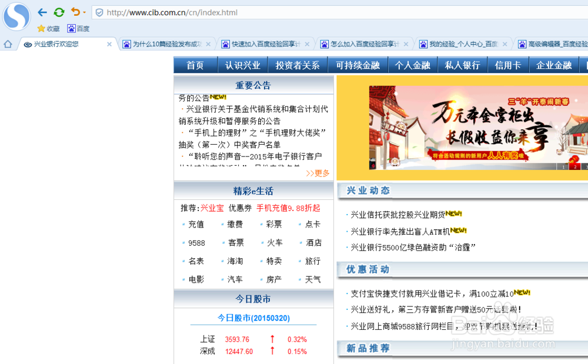Open the 9588 service link
The height and width of the screenshot is (364, 588).
tap(196, 243)
